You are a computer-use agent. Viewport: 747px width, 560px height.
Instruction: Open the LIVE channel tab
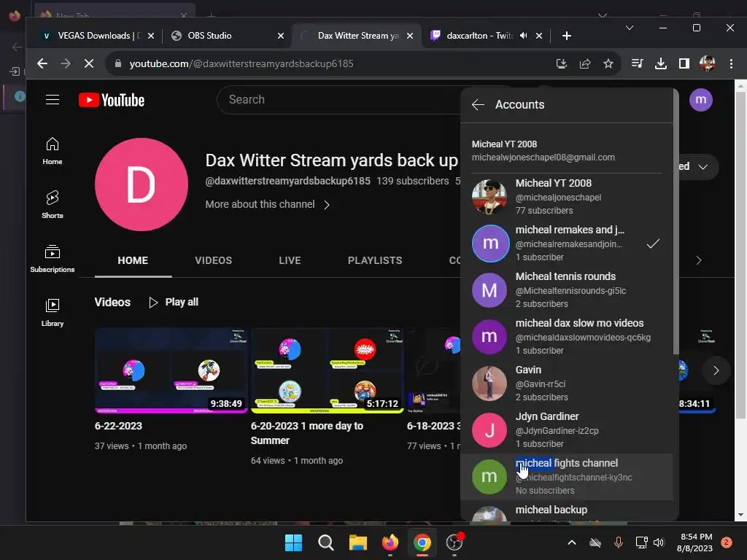point(290,260)
